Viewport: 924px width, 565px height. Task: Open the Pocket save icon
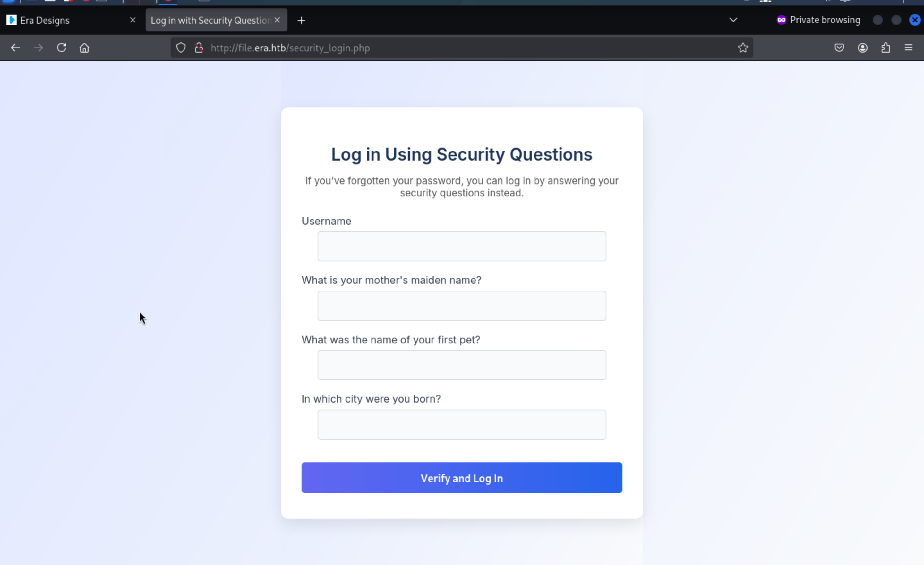(839, 48)
